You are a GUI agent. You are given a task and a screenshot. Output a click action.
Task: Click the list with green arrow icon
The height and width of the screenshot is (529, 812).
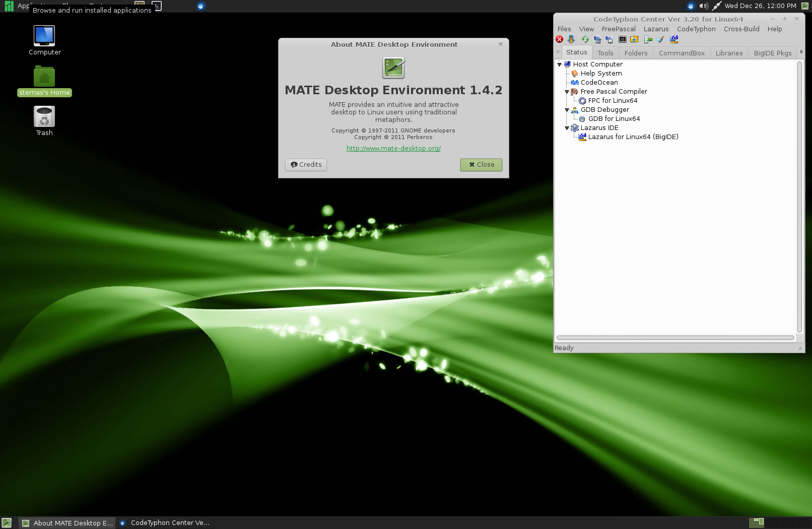(648, 39)
